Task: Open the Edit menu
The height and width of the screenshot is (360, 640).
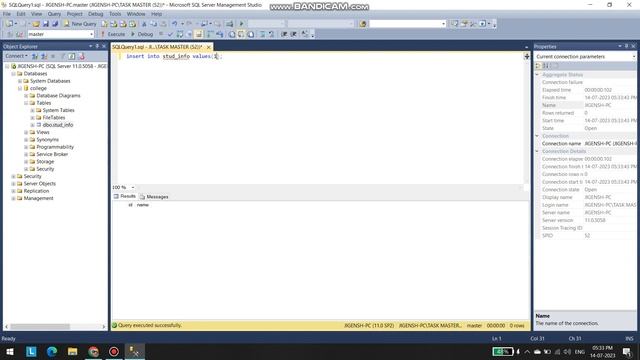Action: [x=21, y=14]
